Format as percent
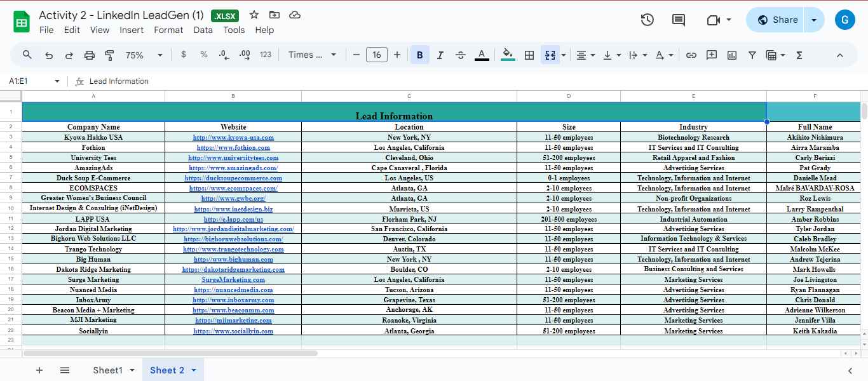Screen dimensions: 868x381 pyautogui.click(x=204, y=55)
